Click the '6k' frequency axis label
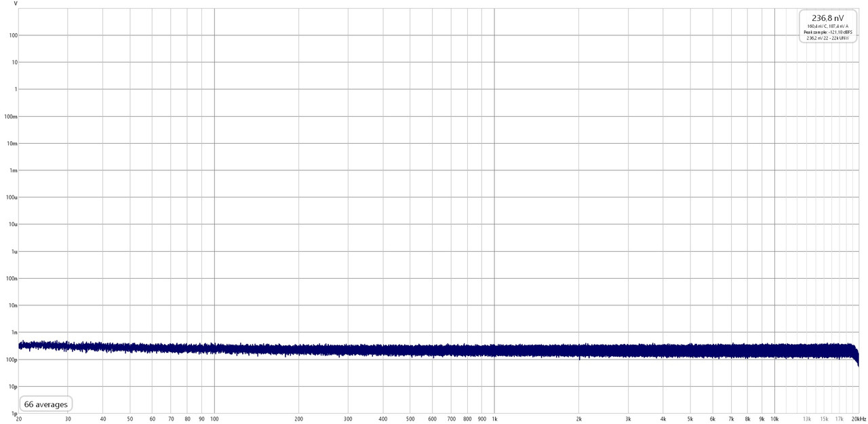This screenshot has height=424, width=868. coord(712,419)
